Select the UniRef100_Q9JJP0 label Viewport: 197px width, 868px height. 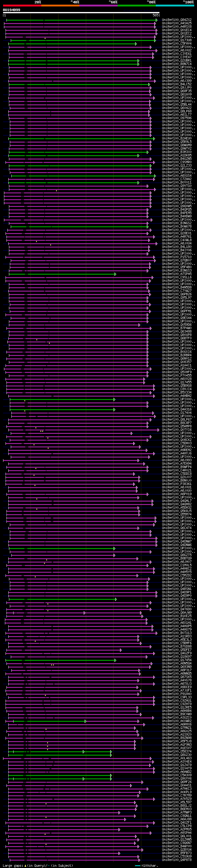click(x=177, y=88)
